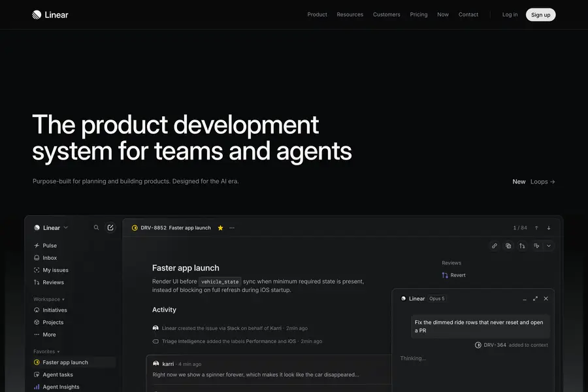The width and height of the screenshot is (588, 392).
Task: Open the Contact page
Action: [x=468, y=14]
